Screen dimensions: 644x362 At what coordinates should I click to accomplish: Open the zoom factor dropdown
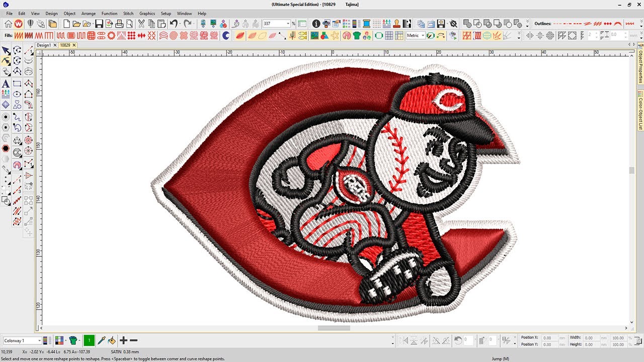click(x=288, y=24)
